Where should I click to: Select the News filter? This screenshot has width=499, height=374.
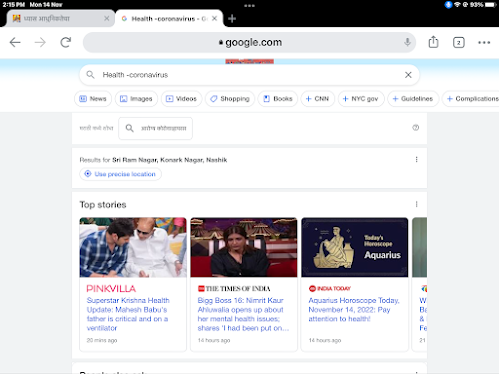pyautogui.click(x=93, y=99)
